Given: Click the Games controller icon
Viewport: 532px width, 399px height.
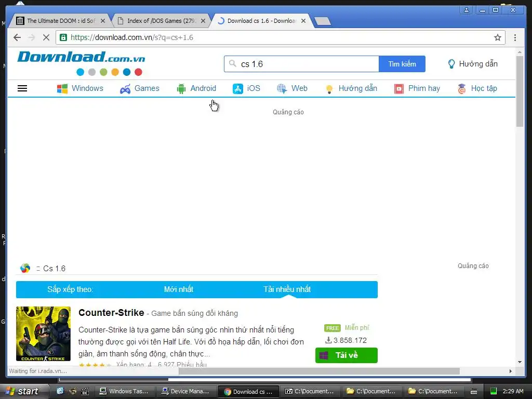Looking at the screenshot, I should [x=125, y=89].
